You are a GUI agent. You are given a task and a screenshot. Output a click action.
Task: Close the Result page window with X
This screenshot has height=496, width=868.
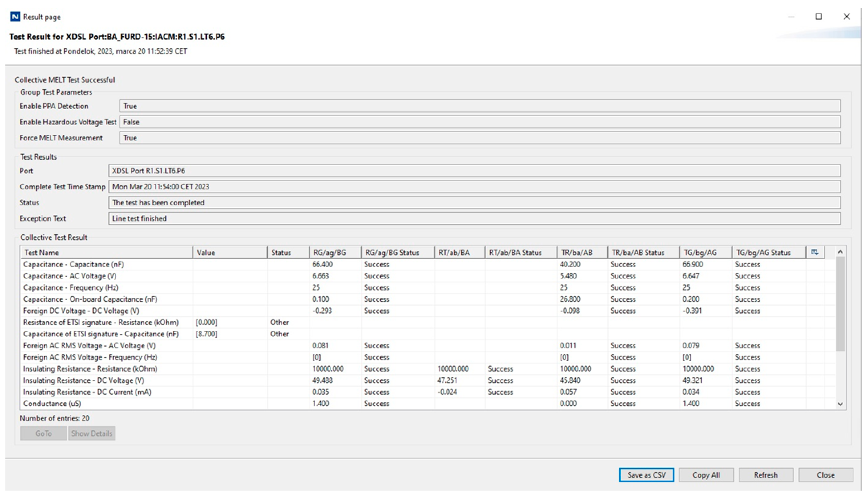click(x=846, y=17)
